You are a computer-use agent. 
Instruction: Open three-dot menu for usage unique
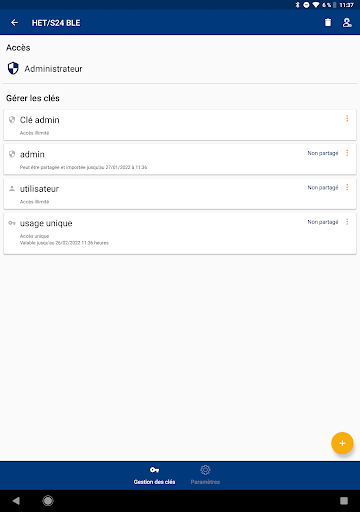coord(347,222)
